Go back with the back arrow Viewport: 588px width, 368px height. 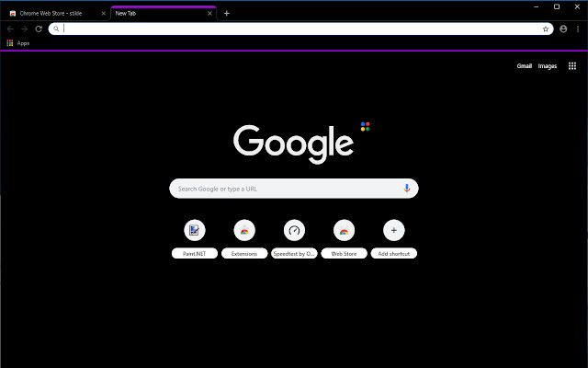(x=10, y=29)
